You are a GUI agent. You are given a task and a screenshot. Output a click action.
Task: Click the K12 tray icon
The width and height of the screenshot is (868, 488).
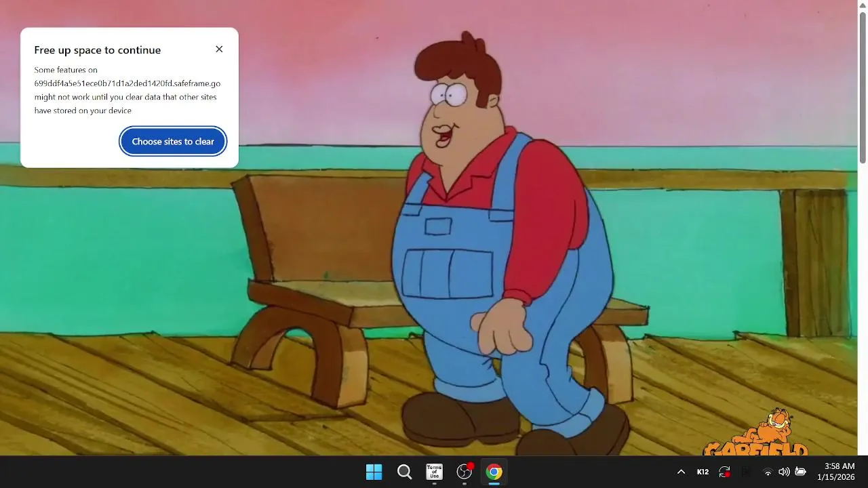tap(703, 472)
